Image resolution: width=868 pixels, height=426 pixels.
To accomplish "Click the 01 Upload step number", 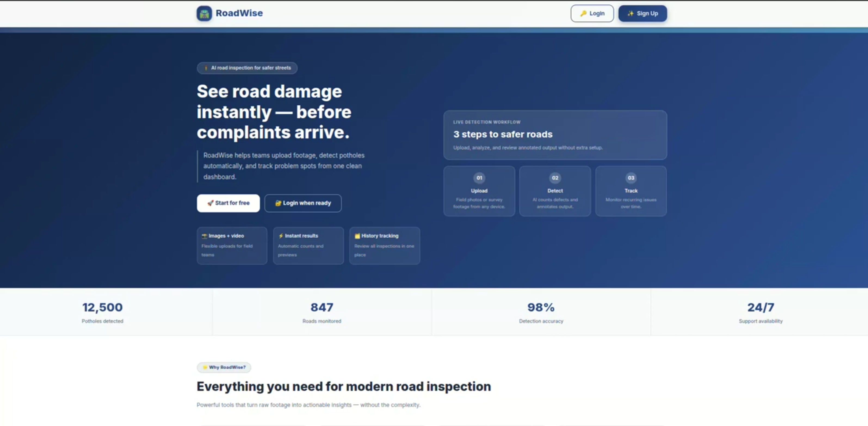I will [x=479, y=178].
